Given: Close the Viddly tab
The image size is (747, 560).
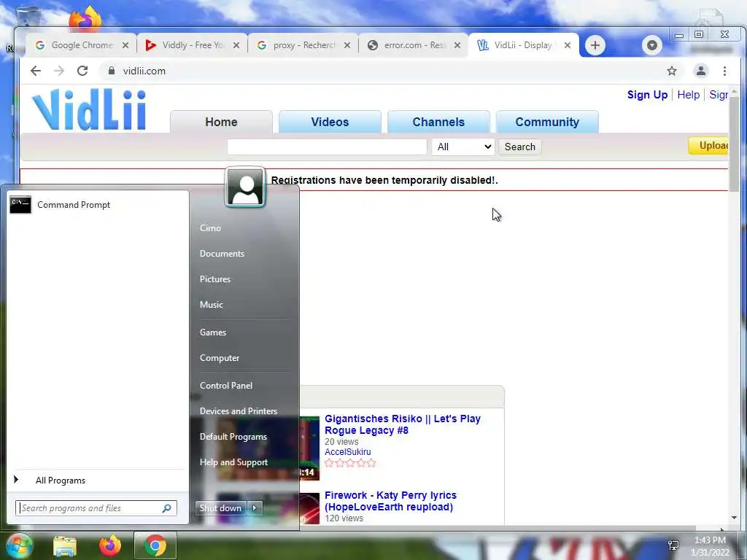Looking at the screenshot, I should [236, 45].
